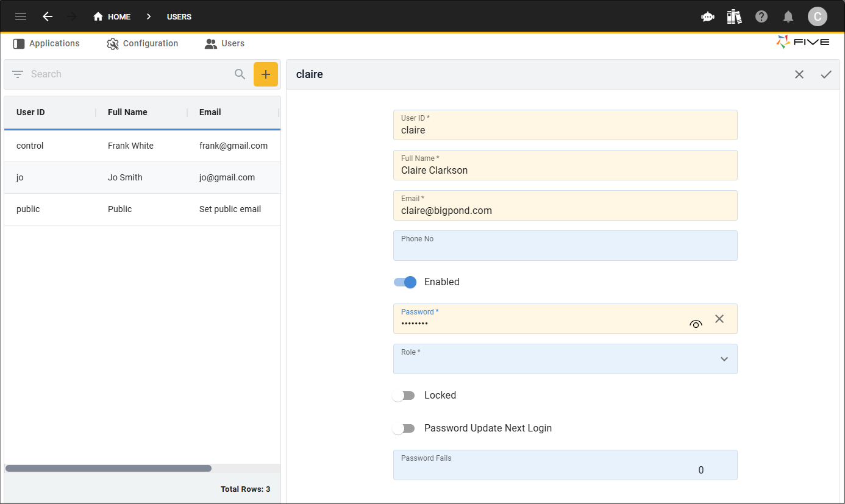
Task: Open the notifications bell
Action: [x=788, y=16]
